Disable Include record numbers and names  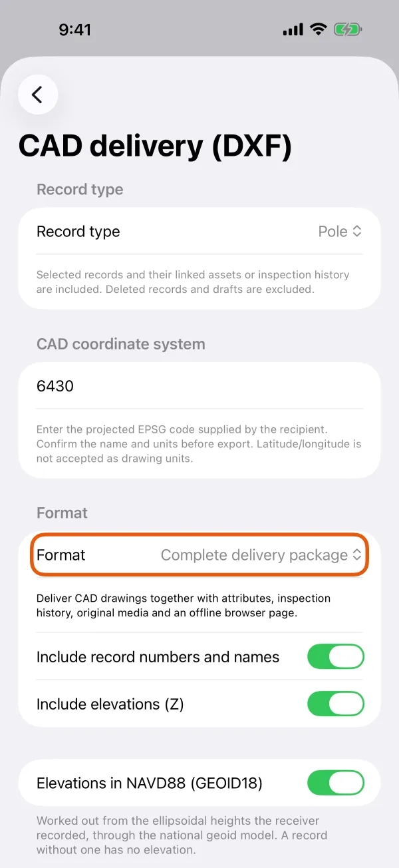336,657
